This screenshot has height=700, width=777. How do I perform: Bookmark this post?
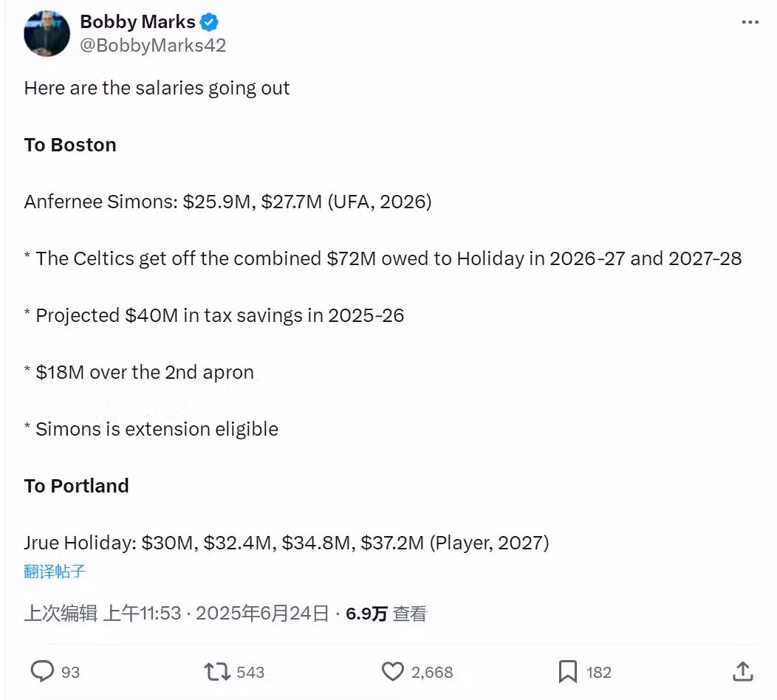(x=567, y=671)
